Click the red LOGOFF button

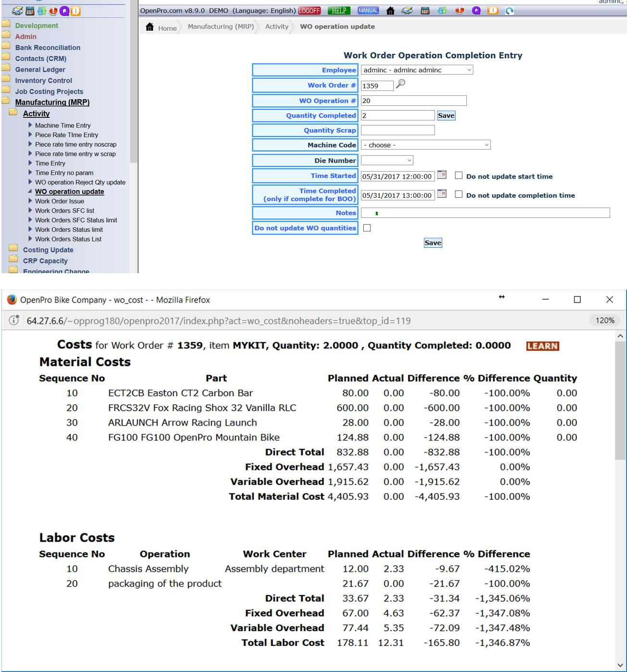pos(309,11)
